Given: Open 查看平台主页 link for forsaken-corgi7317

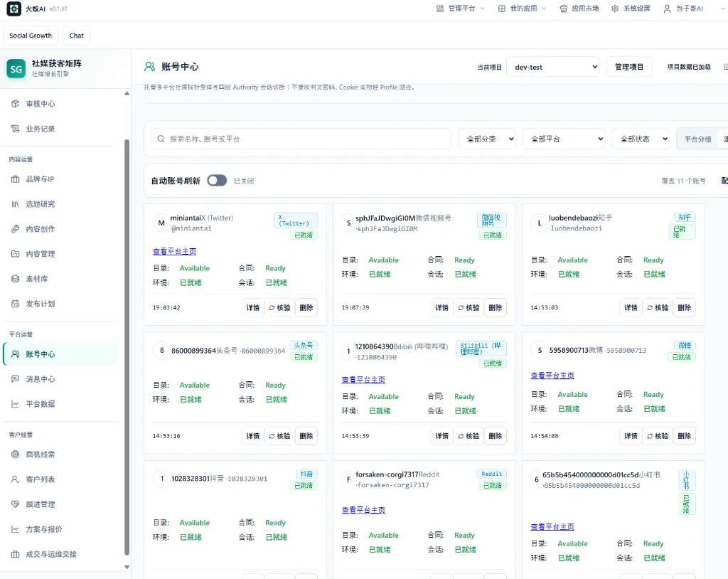Looking at the screenshot, I should 363,510.
